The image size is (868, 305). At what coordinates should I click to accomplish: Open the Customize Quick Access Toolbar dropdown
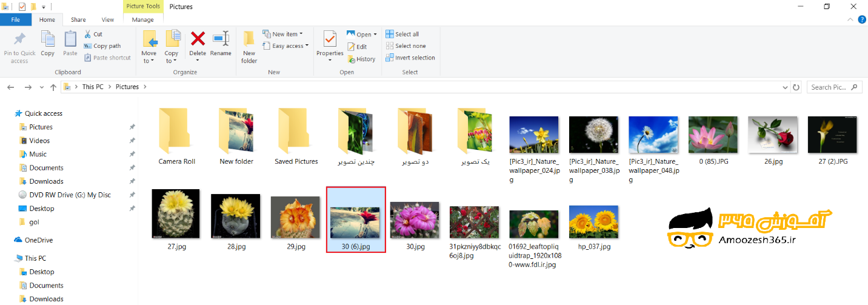[43, 7]
